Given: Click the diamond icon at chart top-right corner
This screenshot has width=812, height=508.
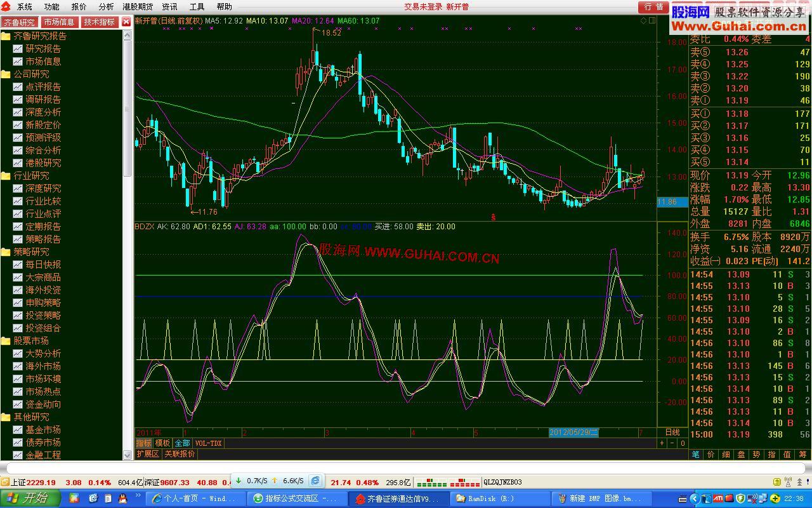Looking at the screenshot, I should click(643, 20).
